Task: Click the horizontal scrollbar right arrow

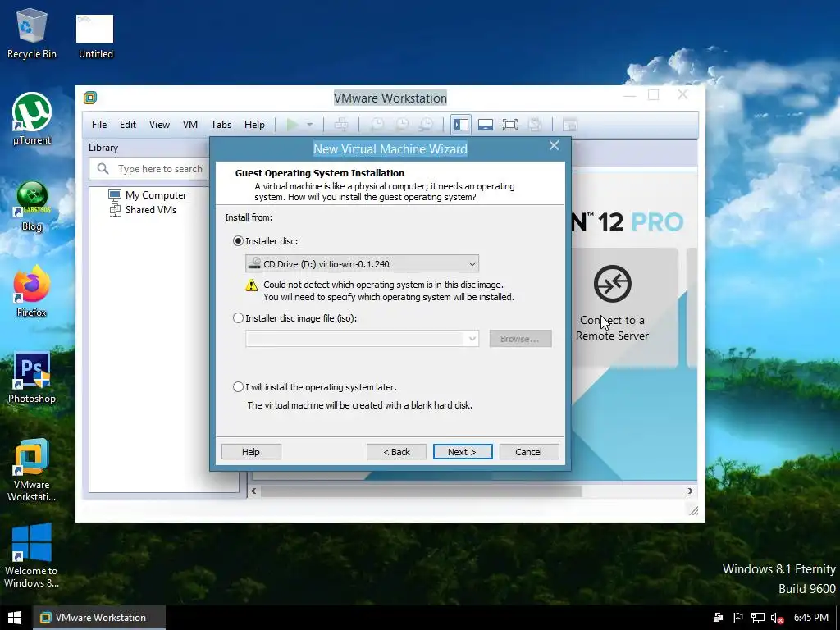Action: coord(690,491)
